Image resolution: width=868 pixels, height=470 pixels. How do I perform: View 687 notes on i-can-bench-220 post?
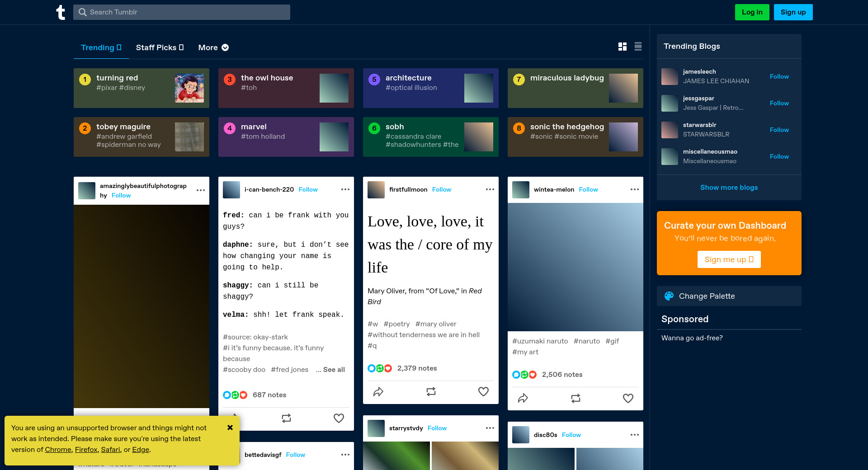point(269,395)
